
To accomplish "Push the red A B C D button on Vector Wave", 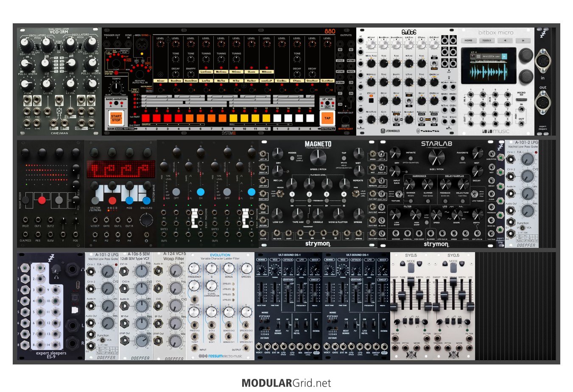I will pos(112,200).
